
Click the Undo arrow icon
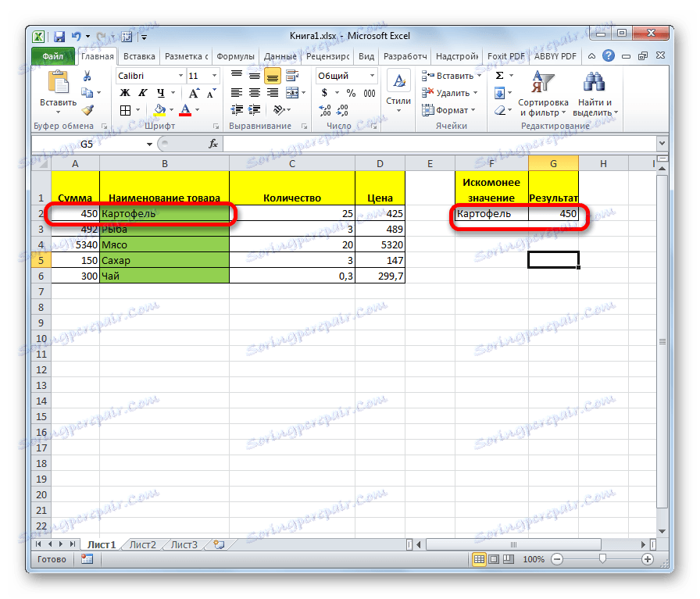(x=77, y=36)
